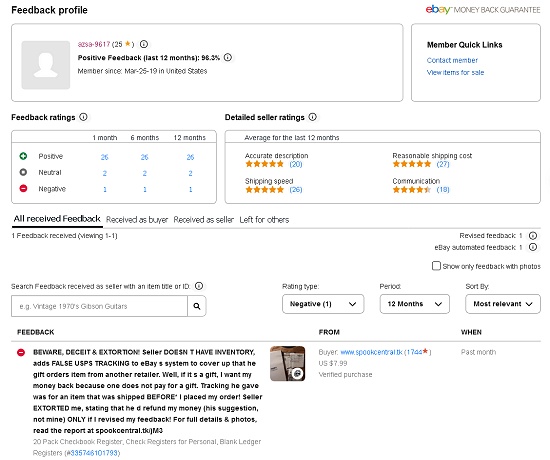This screenshot has width=550, height=460.
Task: Click the info icon next to Search Feedback label
Action: click(199, 286)
